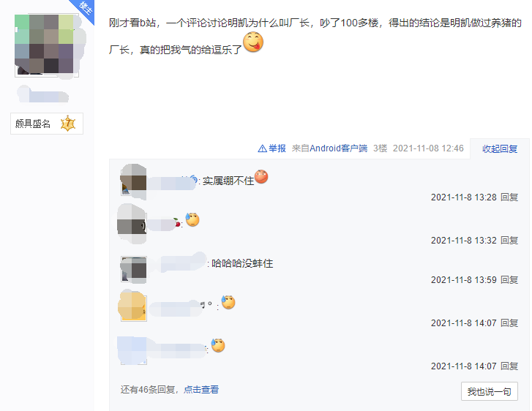
Task: Click the sweating emoji in 13:32 reply
Action: 192,219
